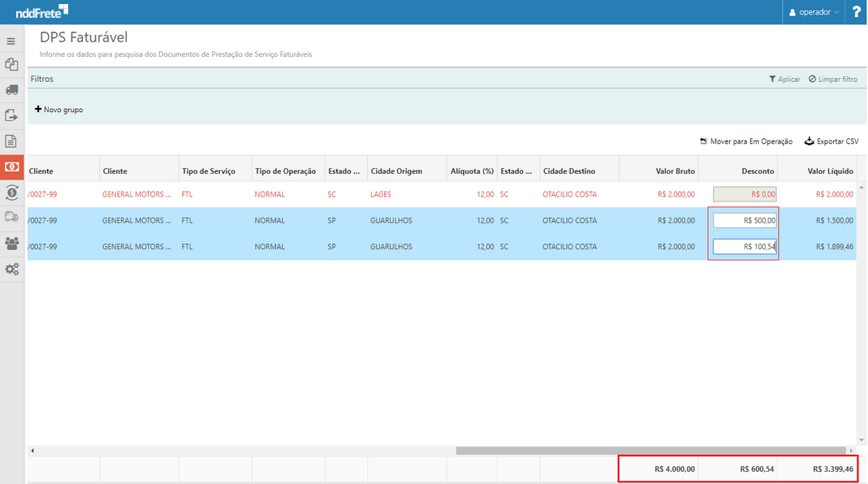
Task: Click the horizontal scrollbar below the table
Action: (x=650, y=450)
